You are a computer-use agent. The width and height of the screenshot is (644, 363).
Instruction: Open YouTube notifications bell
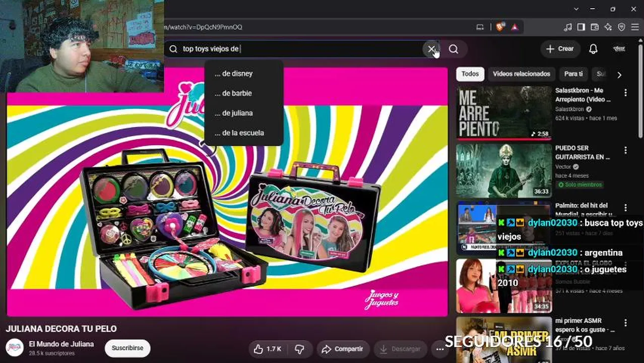593,49
